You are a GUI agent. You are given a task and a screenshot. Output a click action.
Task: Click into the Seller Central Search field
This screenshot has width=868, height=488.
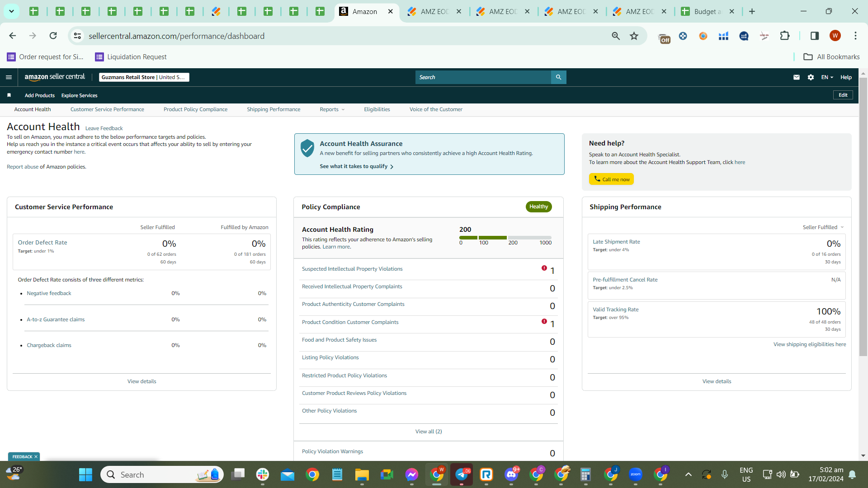tap(483, 77)
